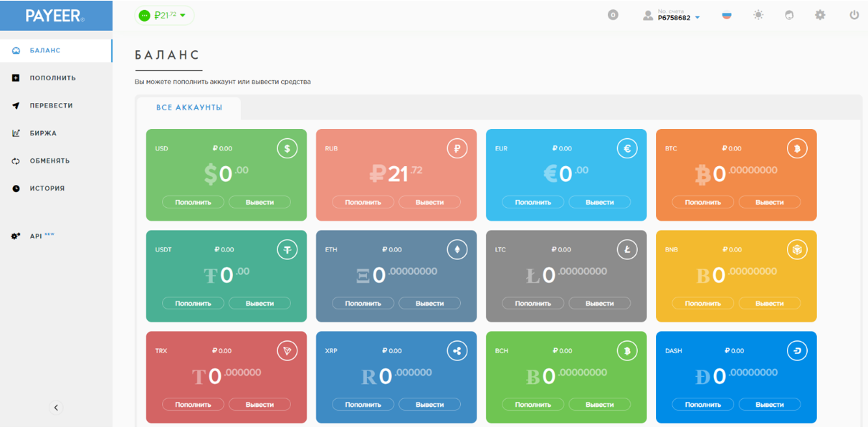
Task: Click Вывести on the USD card
Action: point(259,203)
